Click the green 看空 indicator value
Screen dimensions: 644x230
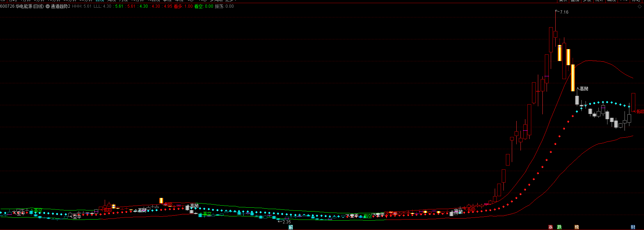point(204,6)
